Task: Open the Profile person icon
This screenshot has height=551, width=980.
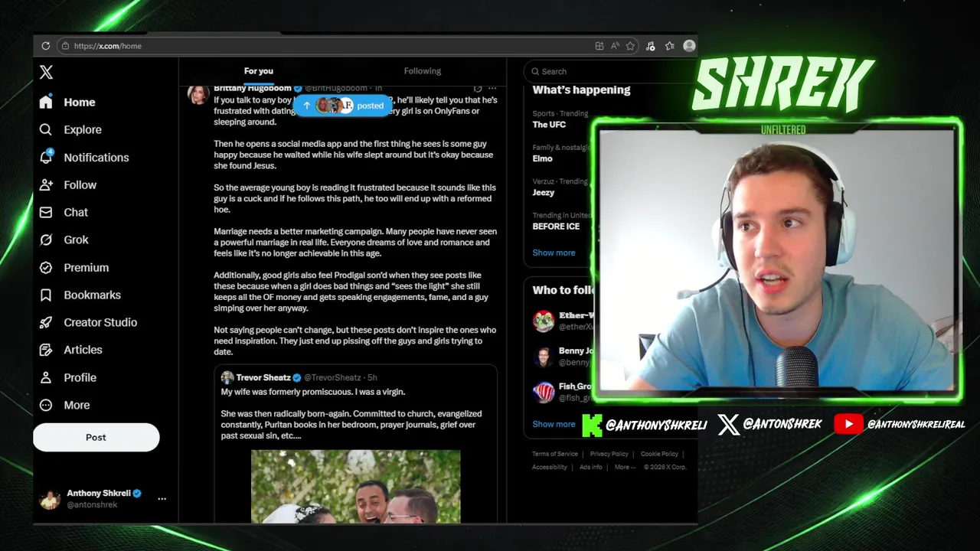Action: [46, 377]
